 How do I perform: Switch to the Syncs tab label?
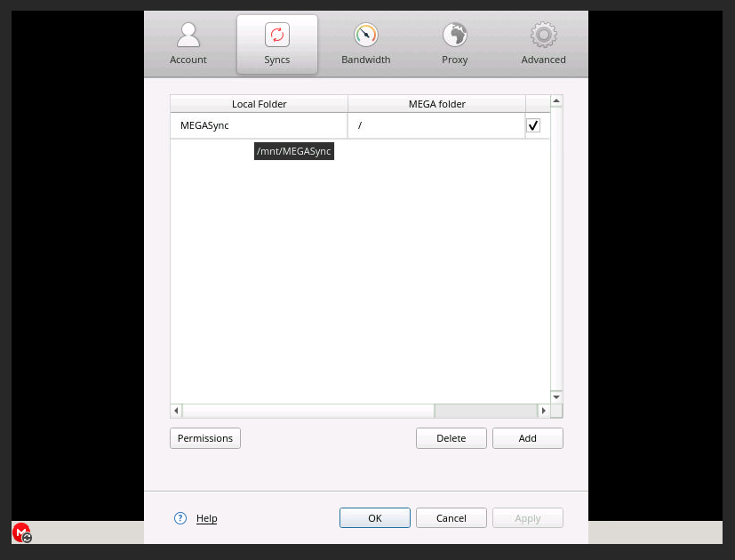[277, 60]
